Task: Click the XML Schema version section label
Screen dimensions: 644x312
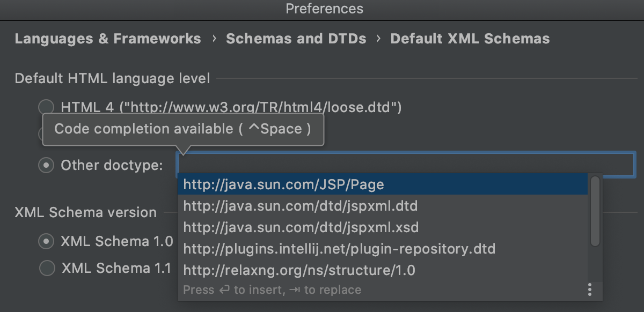Action: tap(85, 212)
